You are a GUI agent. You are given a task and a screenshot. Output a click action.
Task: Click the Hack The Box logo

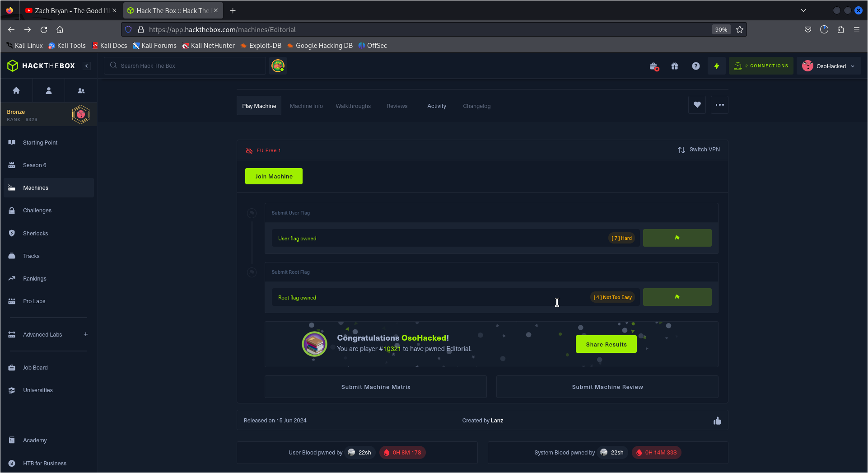[x=41, y=66]
